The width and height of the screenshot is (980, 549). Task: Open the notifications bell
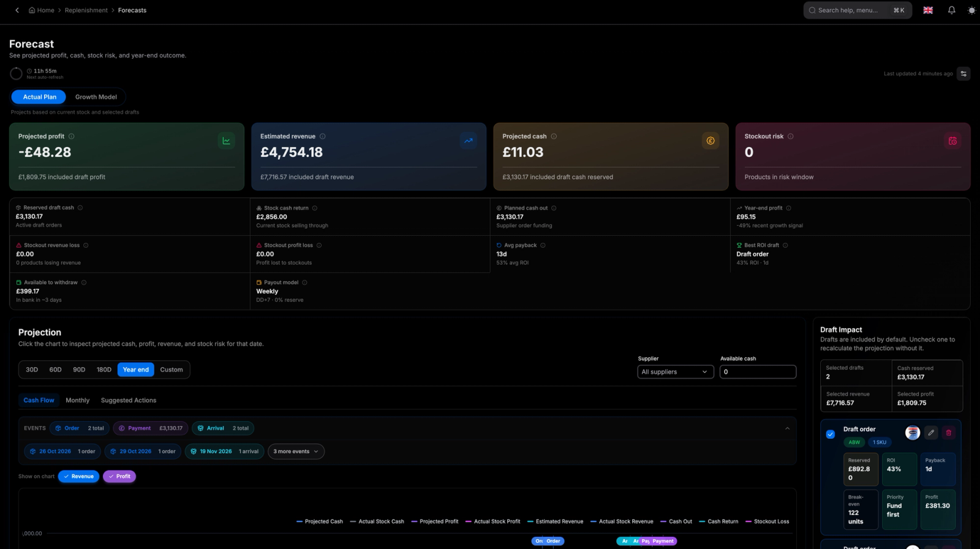point(952,10)
